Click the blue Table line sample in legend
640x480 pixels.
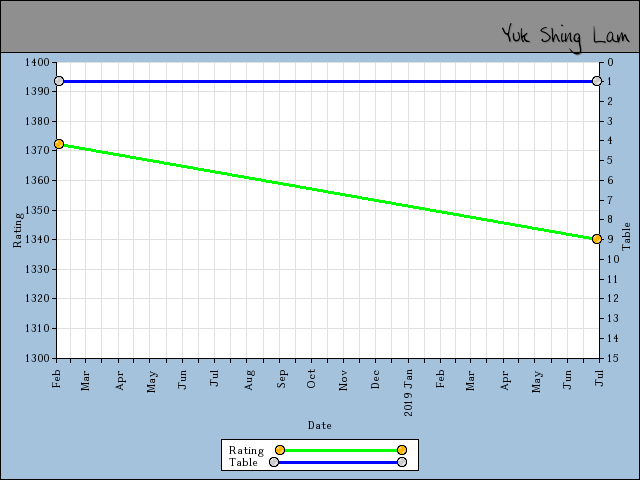(x=338, y=462)
